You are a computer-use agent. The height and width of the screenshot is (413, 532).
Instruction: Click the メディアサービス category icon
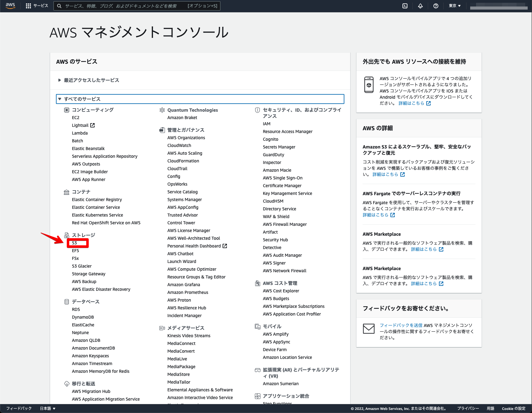162,328
